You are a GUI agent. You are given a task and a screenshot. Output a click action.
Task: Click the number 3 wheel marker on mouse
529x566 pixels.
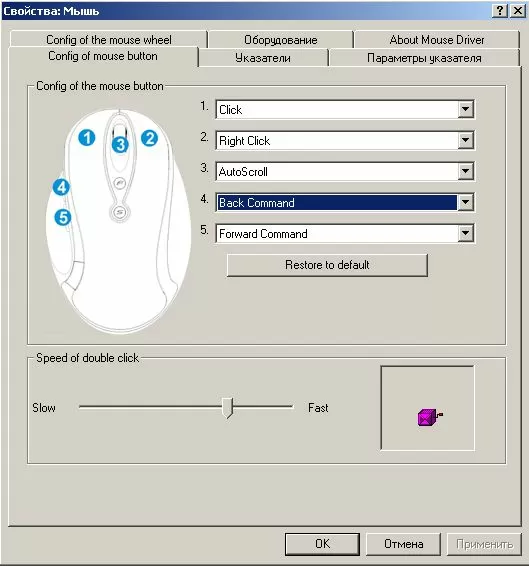tap(120, 145)
